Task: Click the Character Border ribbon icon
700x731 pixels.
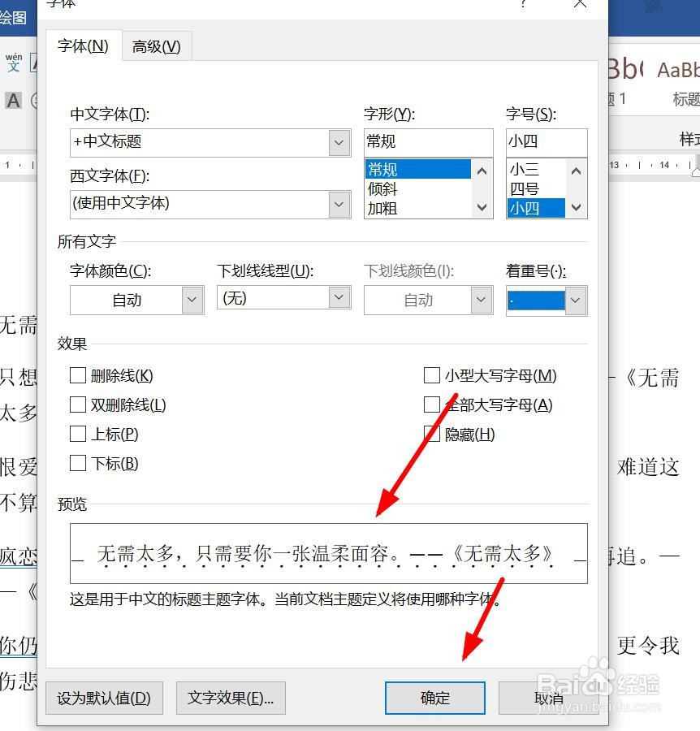Action: click(32, 63)
